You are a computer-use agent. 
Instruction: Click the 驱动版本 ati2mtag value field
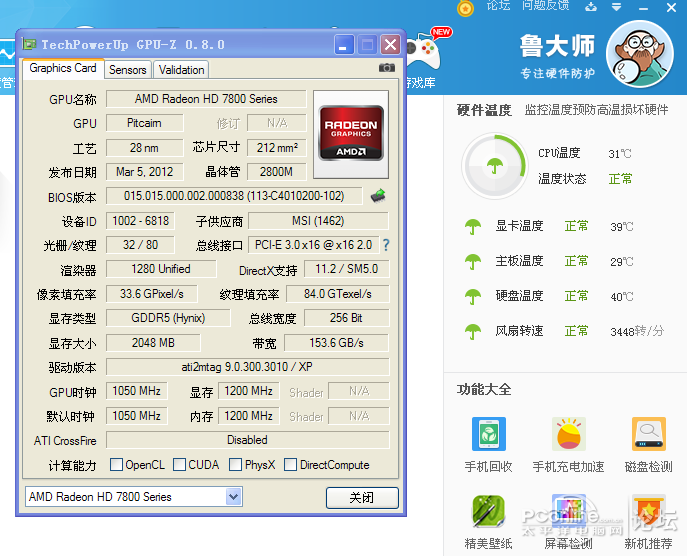pos(247,367)
